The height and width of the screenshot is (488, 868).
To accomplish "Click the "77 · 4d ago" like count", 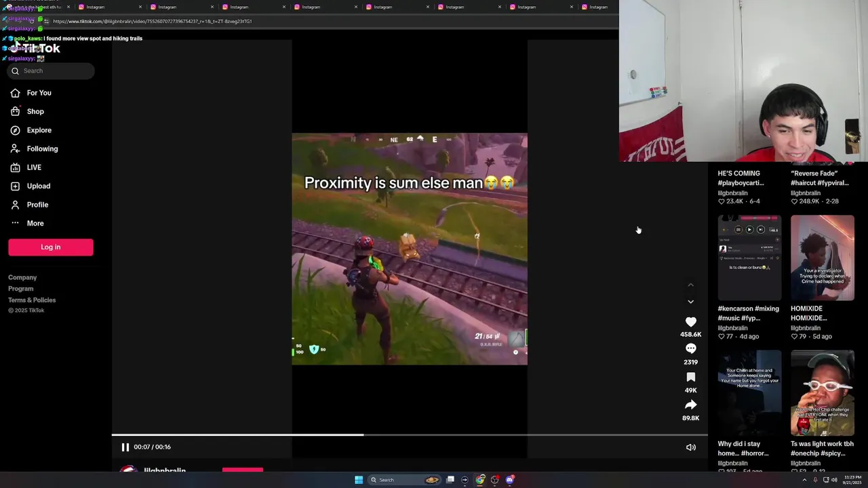I will pos(738,336).
